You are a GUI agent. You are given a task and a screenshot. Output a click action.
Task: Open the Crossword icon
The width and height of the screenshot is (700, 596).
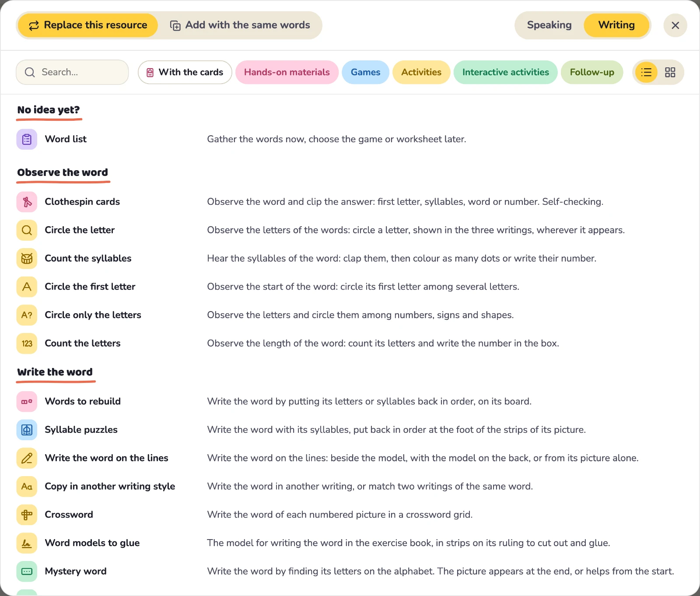pos(27,515)
